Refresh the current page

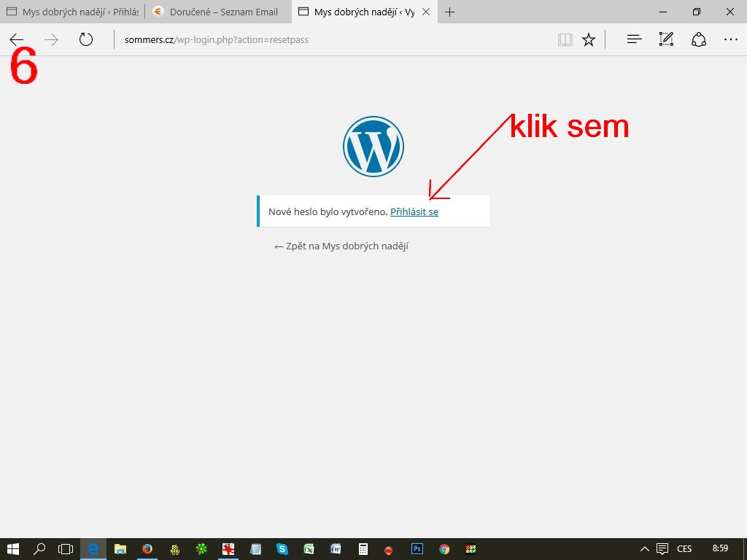click(86, 39)
